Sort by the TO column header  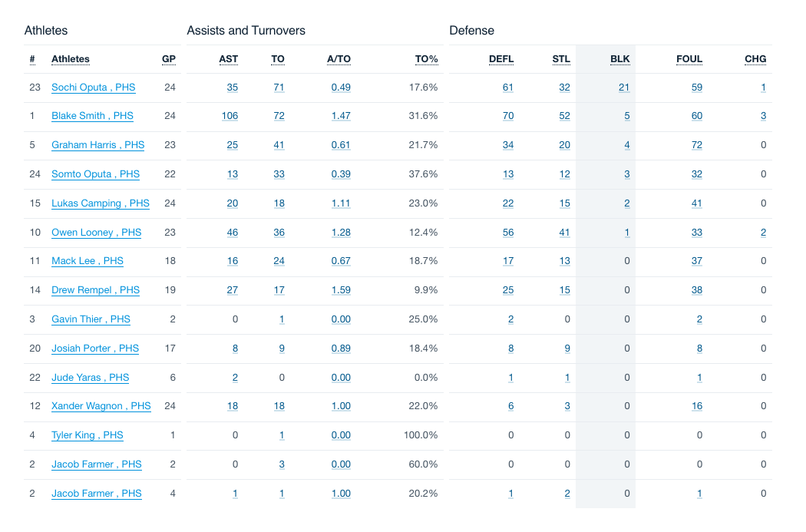[x=278, y=59]
